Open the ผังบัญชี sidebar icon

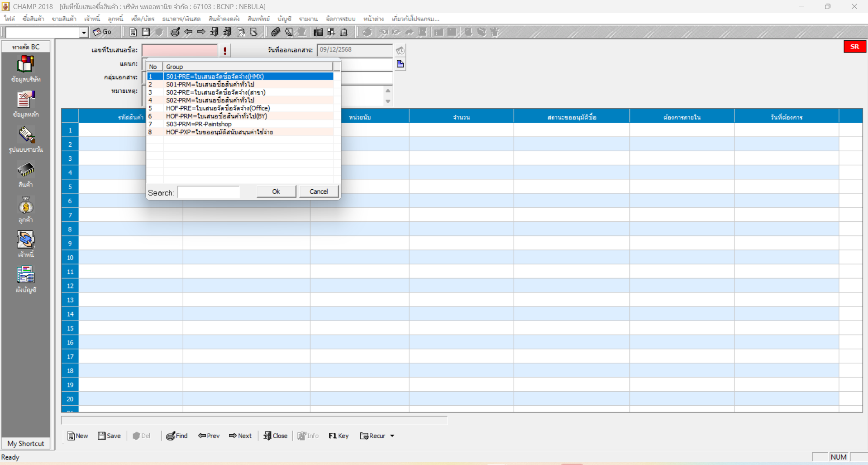click(25, 275)
